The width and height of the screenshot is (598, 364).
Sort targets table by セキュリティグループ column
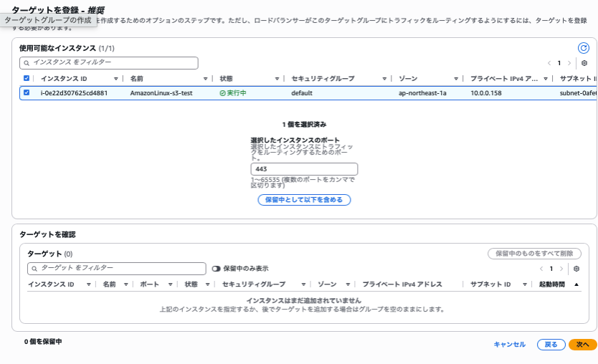click(x=303, y=284)
